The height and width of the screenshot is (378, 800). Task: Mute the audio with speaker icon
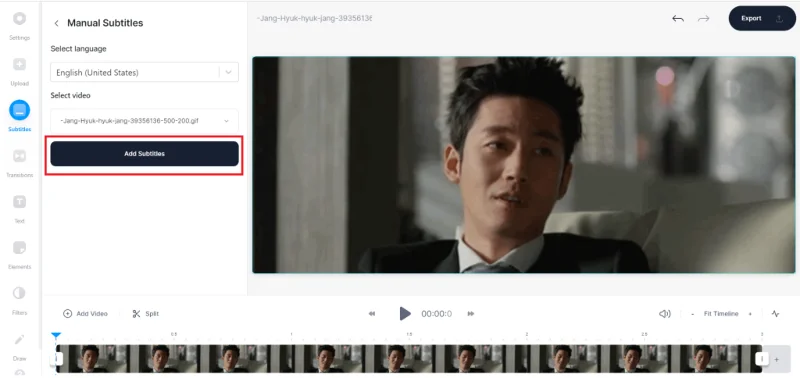[665, 314]
